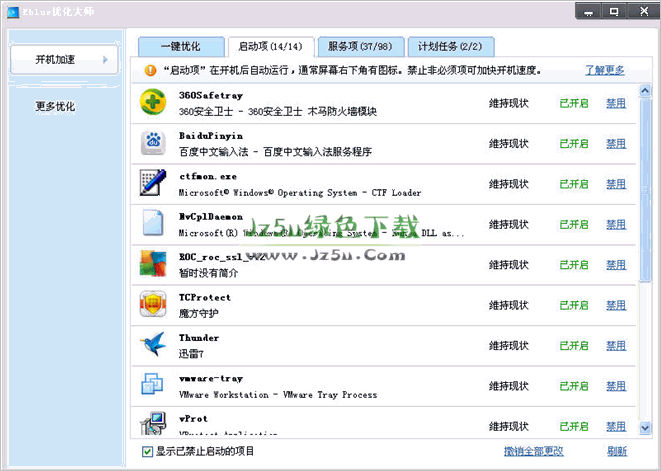Click the scrollbar up arrow
This screenshot has height=471, width=661.
click(x=645, y=91)
